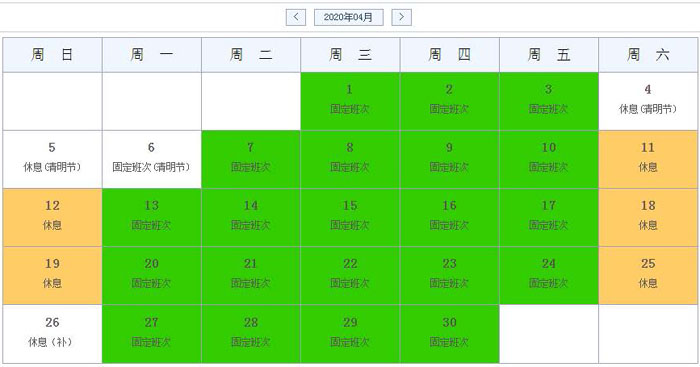This screenshot has width=700, height=367.
Task: Select April 15 green shift cell
Action: [350, 217]
